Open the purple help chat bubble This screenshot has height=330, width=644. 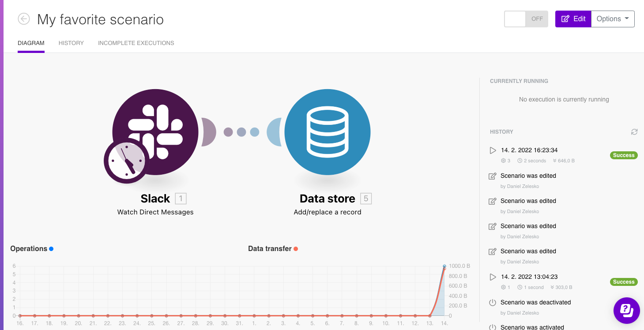[626, 311]
